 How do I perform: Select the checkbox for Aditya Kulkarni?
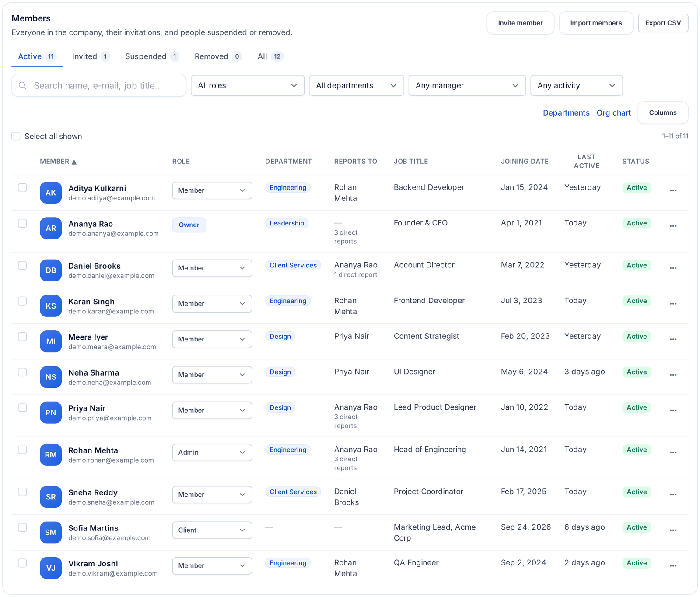(x=22, y=188)
